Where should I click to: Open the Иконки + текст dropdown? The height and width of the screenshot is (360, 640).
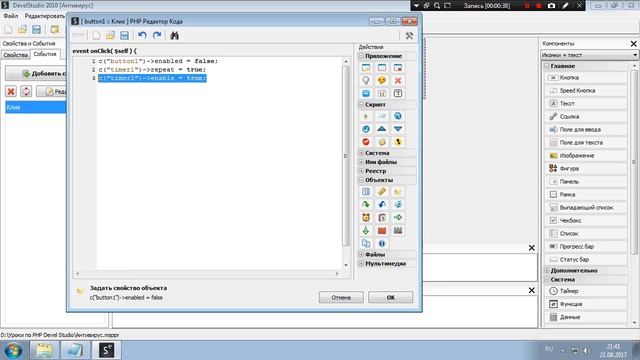tap(589, 55)
